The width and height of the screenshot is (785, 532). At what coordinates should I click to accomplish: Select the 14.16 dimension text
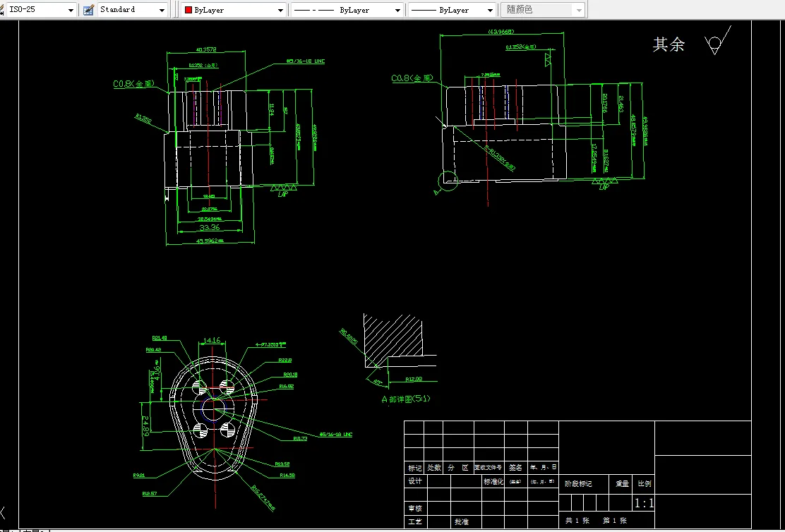211,340
